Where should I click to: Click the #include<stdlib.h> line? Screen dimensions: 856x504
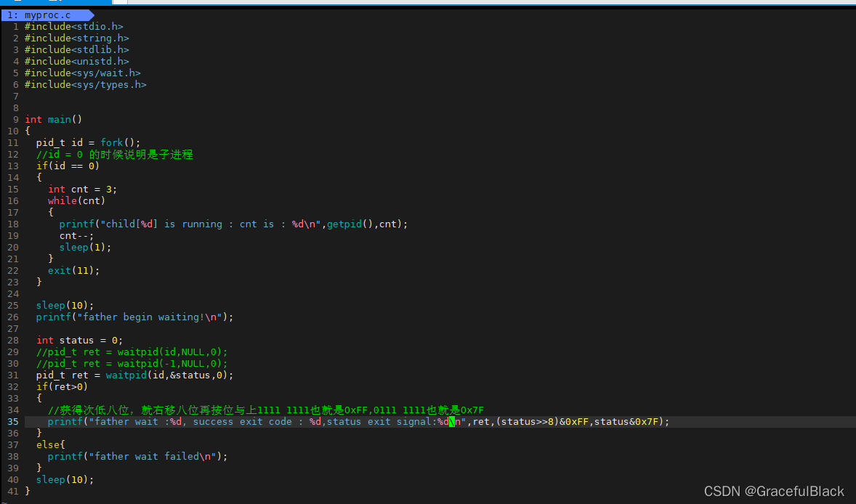[76, 49]
